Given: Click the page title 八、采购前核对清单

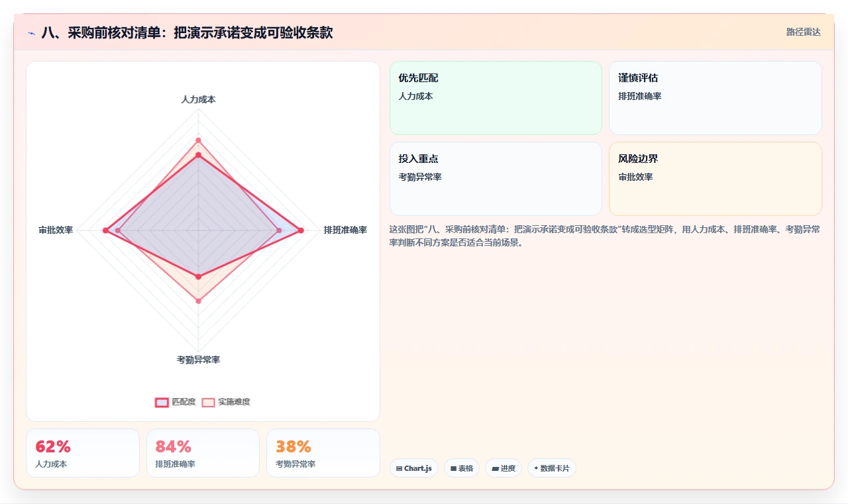Looking at the screenshot, I should [x=187, y=32].
